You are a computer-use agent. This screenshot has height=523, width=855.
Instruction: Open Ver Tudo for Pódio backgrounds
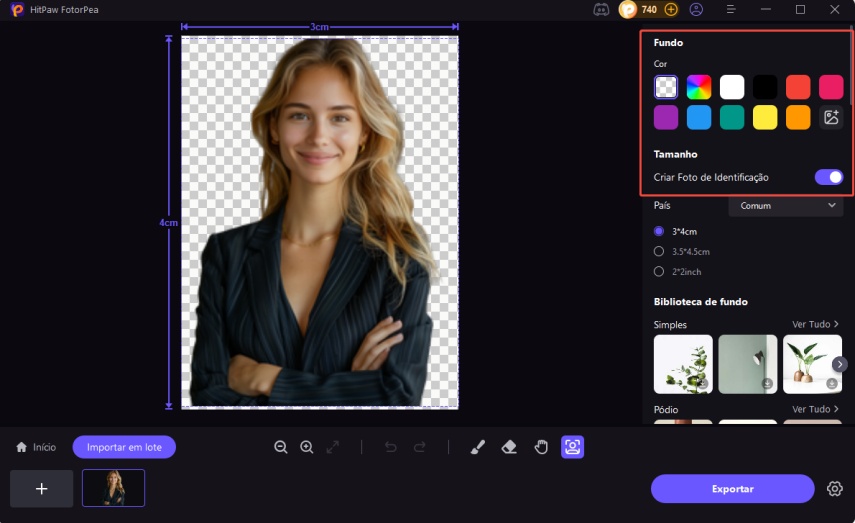tap(815, 409)
